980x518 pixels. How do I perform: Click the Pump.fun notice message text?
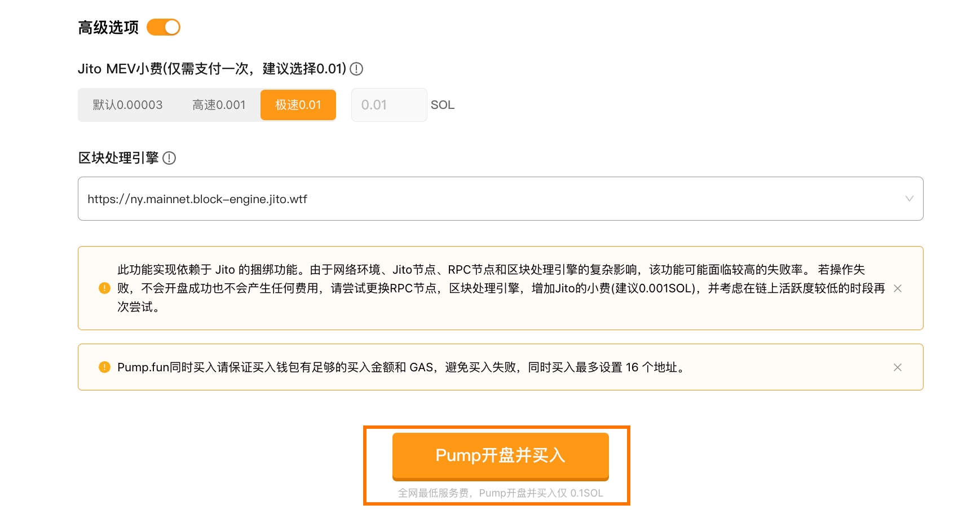(x=400, y=367)
